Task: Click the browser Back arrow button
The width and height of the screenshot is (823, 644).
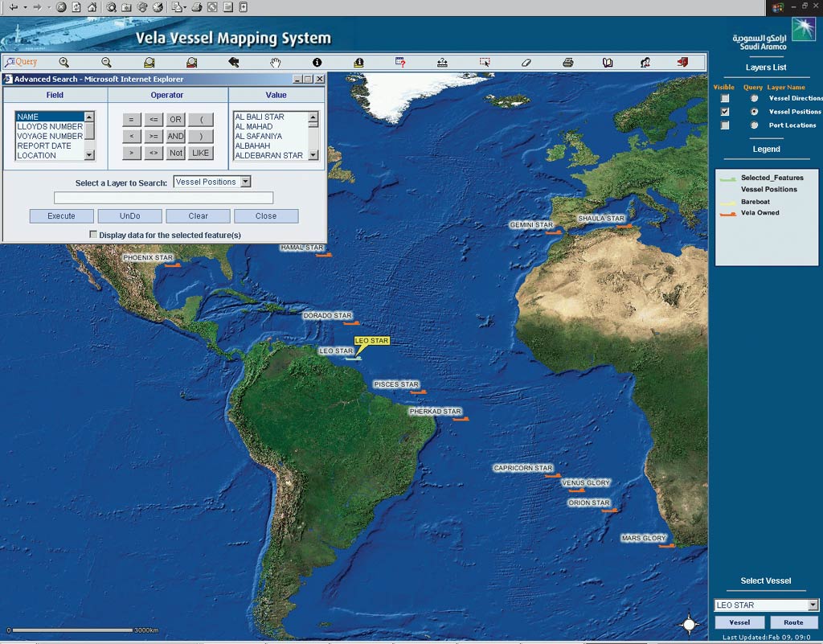Action: (x=13, y=7)
